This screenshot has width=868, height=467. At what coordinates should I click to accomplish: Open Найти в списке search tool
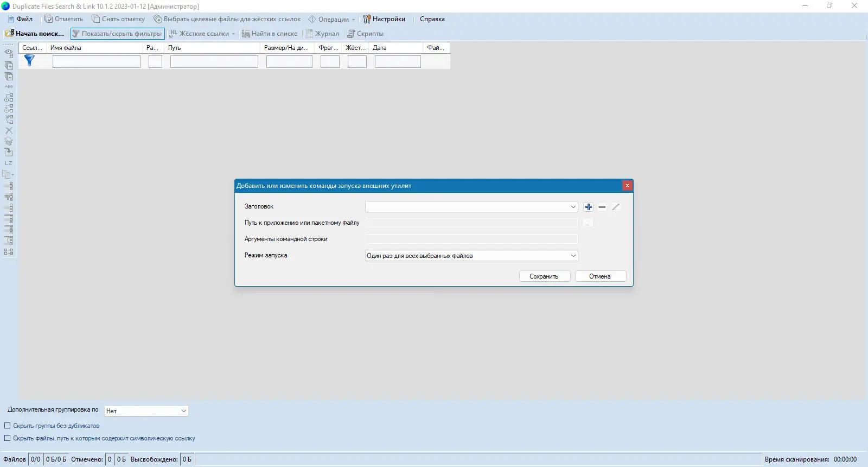(x=270, y=34)
